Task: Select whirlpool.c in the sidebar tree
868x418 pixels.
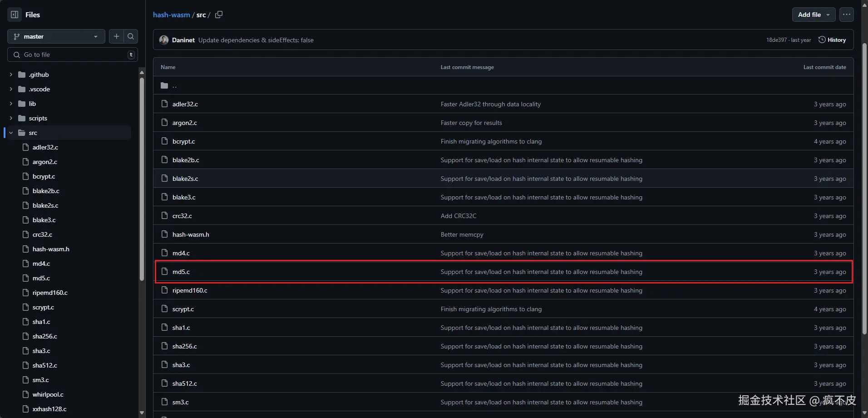Action: click(48, 394)
